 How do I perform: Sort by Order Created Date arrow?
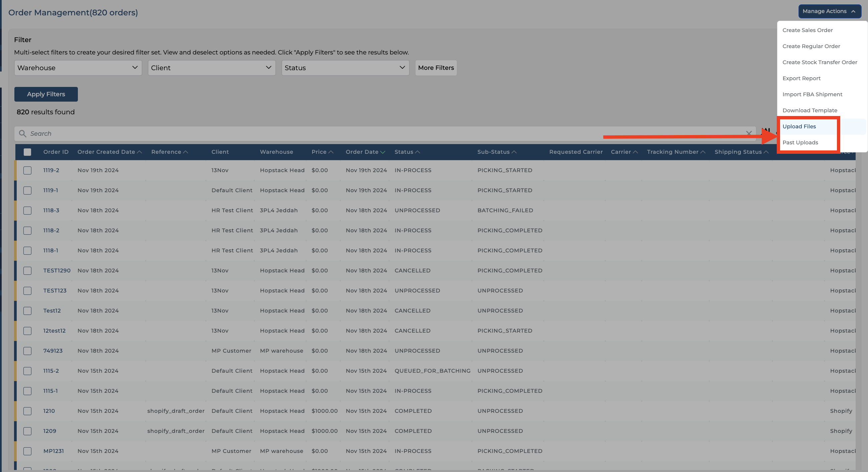[139, 152]
